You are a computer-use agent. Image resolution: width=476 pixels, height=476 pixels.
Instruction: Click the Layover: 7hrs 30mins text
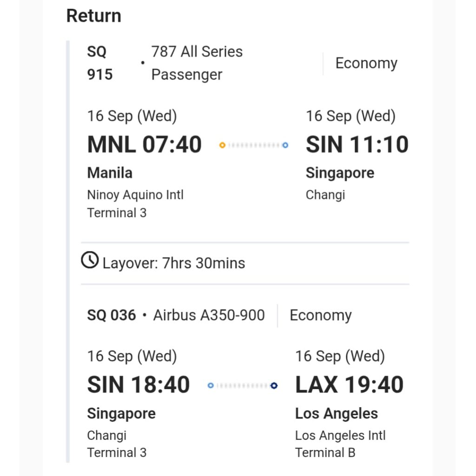click(x=173, y=263)
